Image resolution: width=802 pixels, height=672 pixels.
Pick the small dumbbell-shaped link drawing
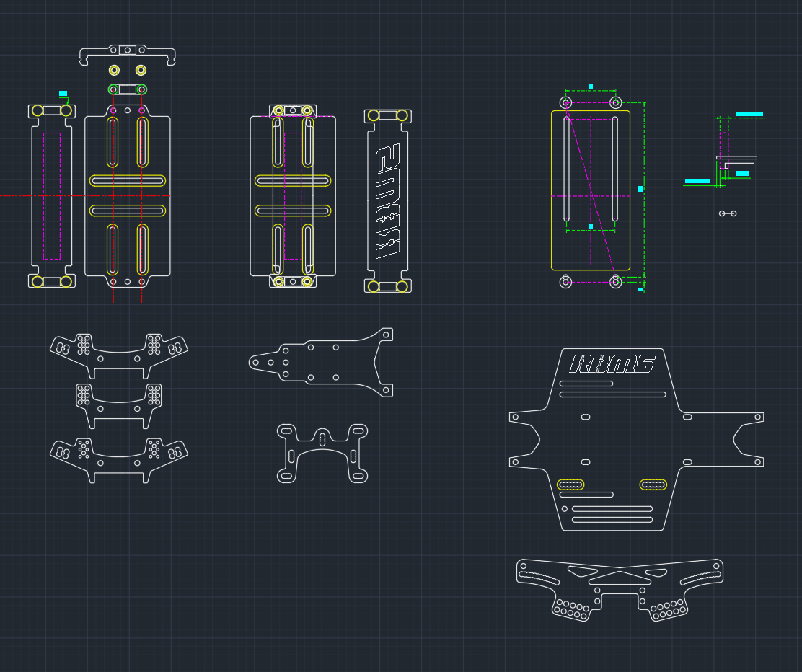click(x=728, y=213)
